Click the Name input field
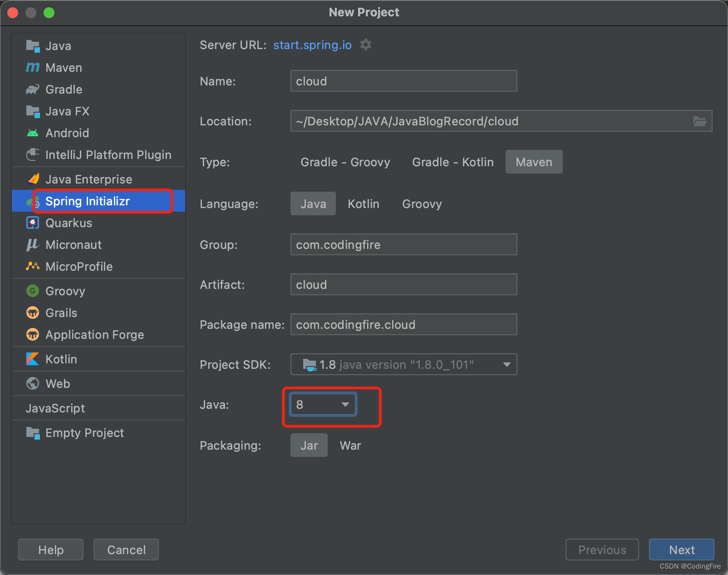Image resolution: width=728 pixels, height=575 pixels. pos(404,81)
